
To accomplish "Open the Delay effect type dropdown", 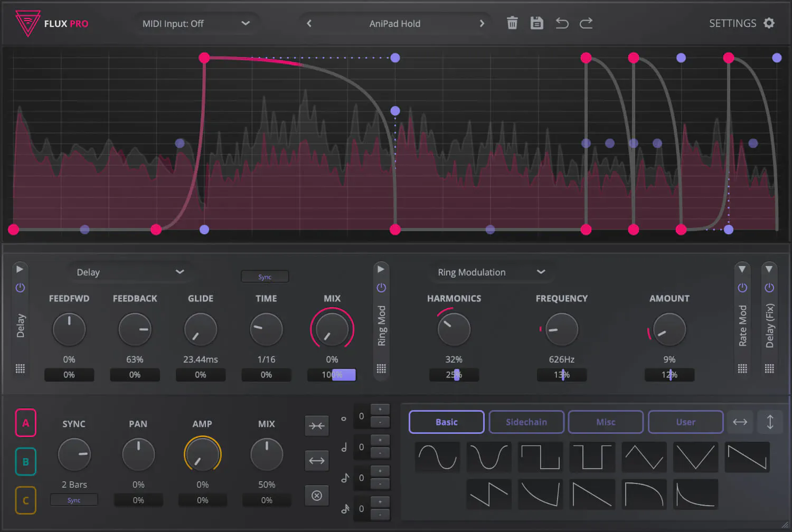I will (x=130, y=272).
